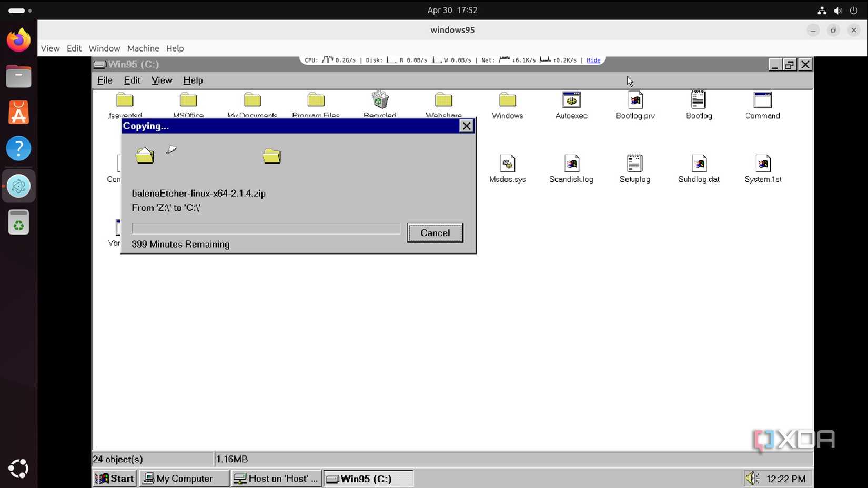Click the Hide link on stats bar
The width and height of the screenshot is (868, 488).
click(593, 60)
